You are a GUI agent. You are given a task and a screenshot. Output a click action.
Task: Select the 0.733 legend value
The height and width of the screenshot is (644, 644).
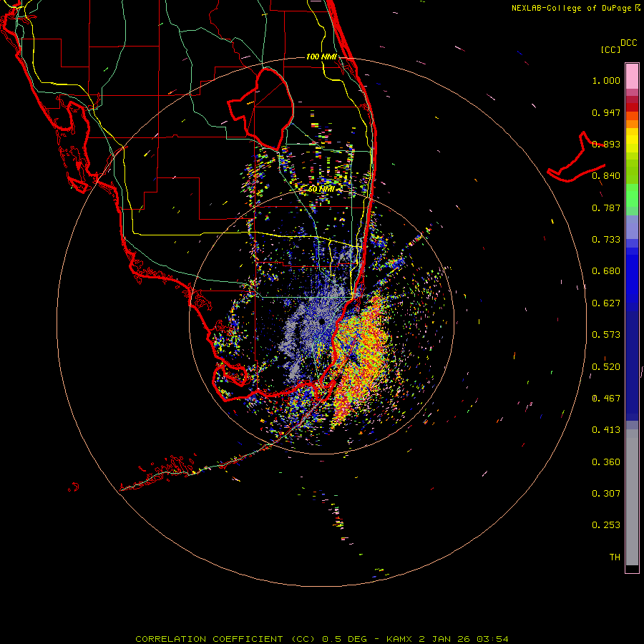tap(606, 240)
